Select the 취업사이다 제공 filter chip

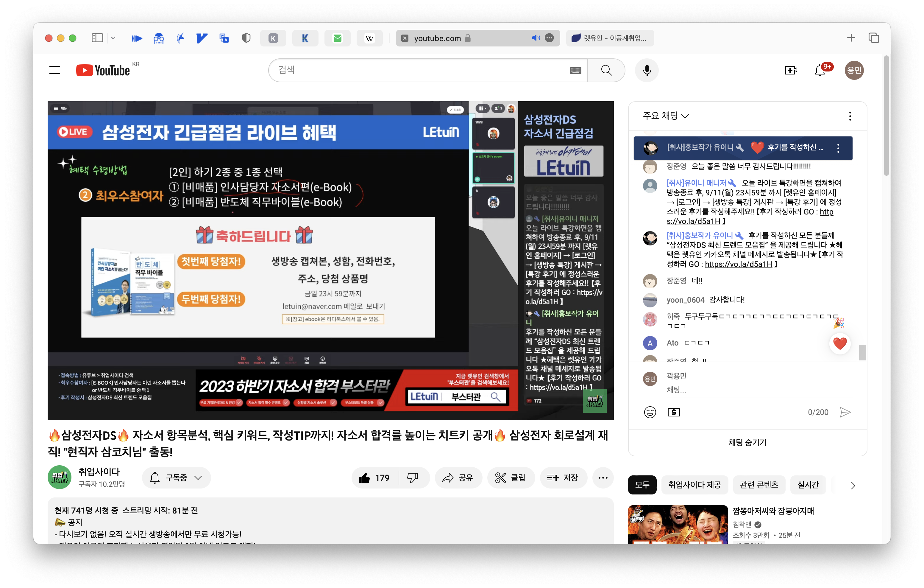tap(694, 485)
